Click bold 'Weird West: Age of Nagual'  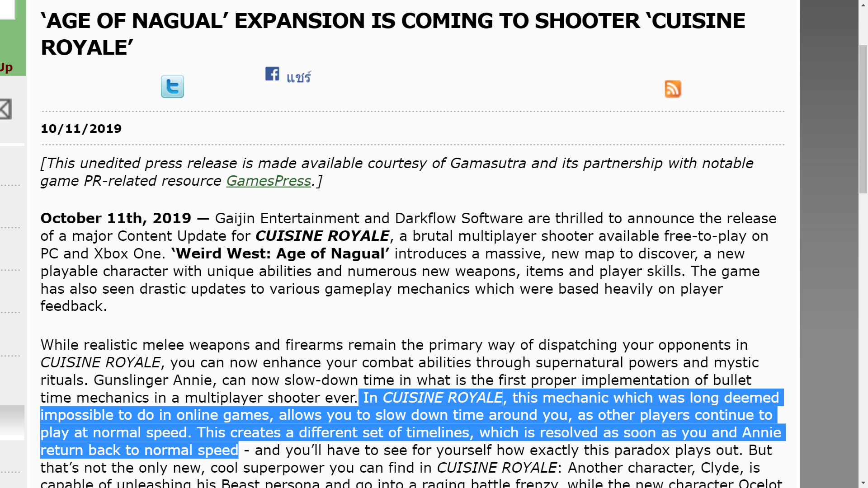pos(280,253)
